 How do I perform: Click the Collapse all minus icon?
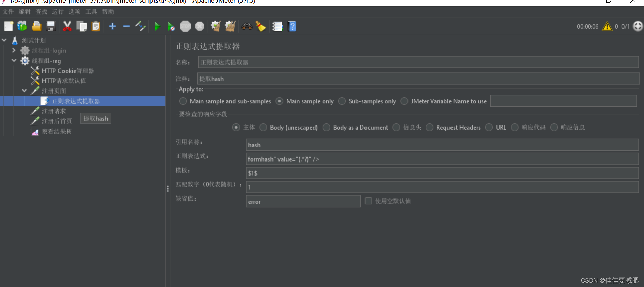tap(126, 26)
